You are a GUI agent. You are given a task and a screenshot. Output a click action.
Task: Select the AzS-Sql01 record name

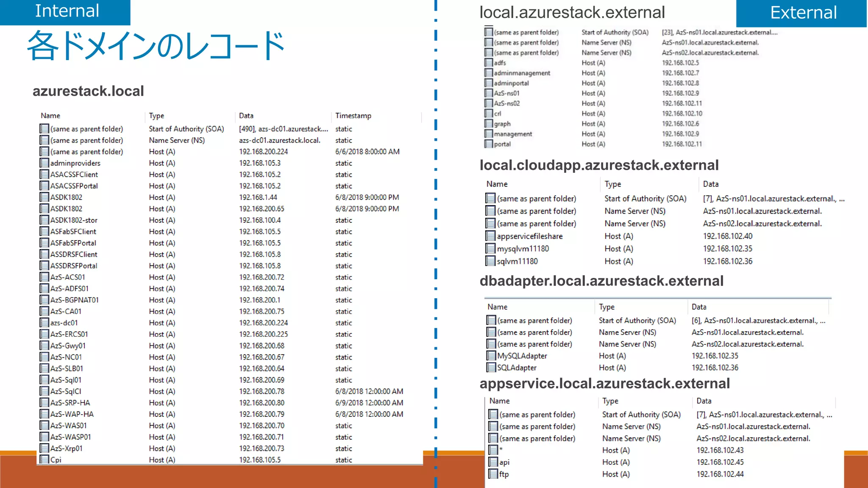(66, 380)
